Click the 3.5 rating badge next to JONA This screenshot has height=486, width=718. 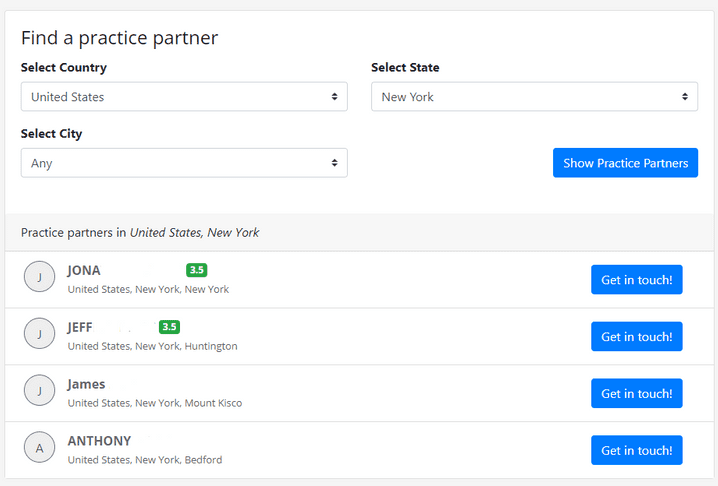click(x=196, y=270)
